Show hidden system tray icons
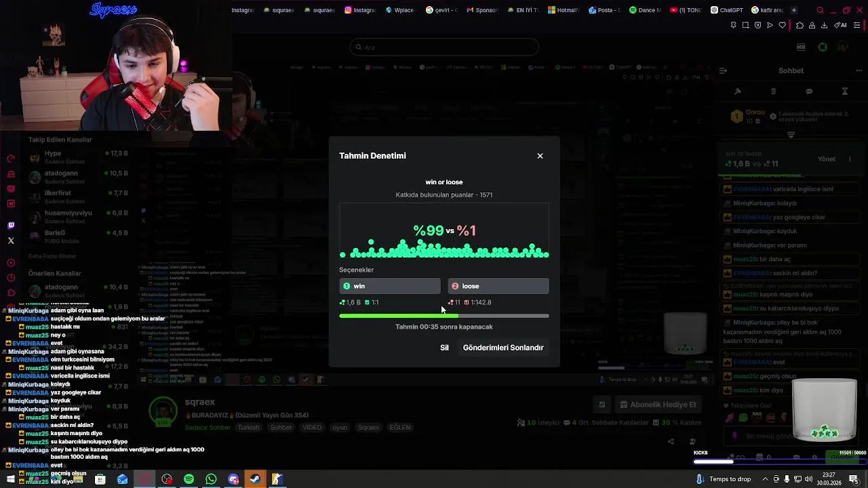Image resolution: width=868 pixels, height=488 pixels. click(x=766, y=479)
